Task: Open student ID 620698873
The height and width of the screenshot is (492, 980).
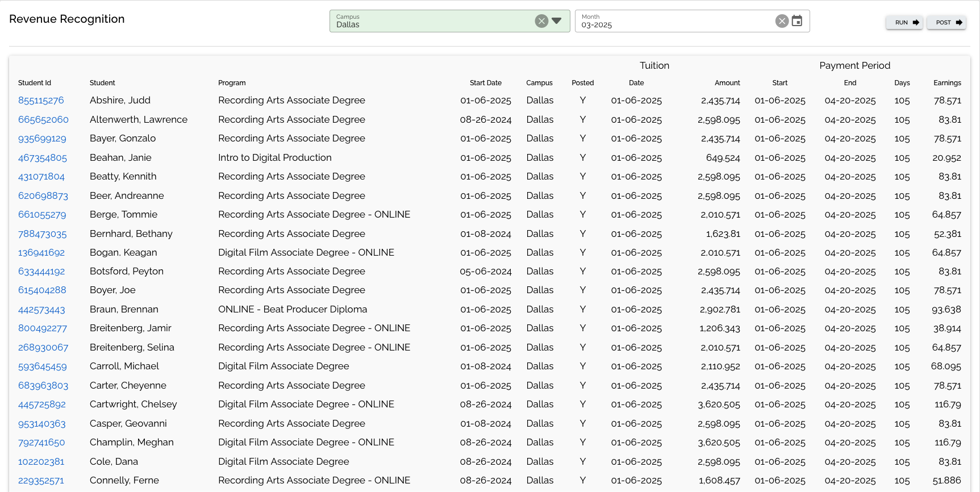Action: click(x=43, y=196)
